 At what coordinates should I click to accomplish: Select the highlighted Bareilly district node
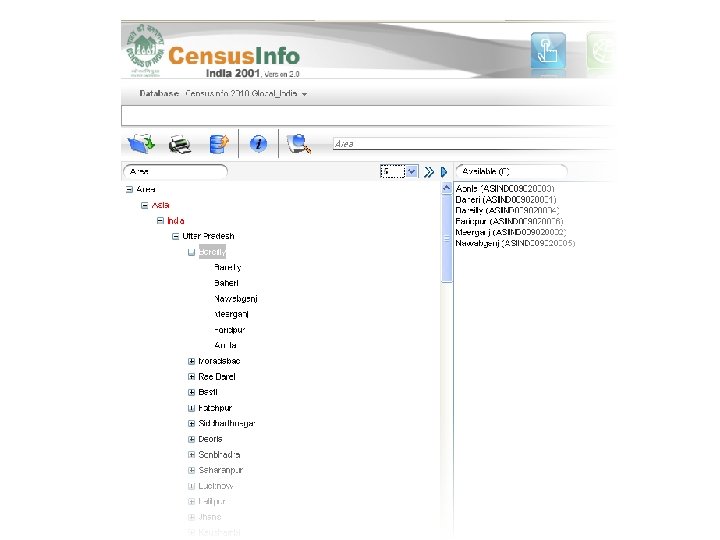(x=212, y=252)
